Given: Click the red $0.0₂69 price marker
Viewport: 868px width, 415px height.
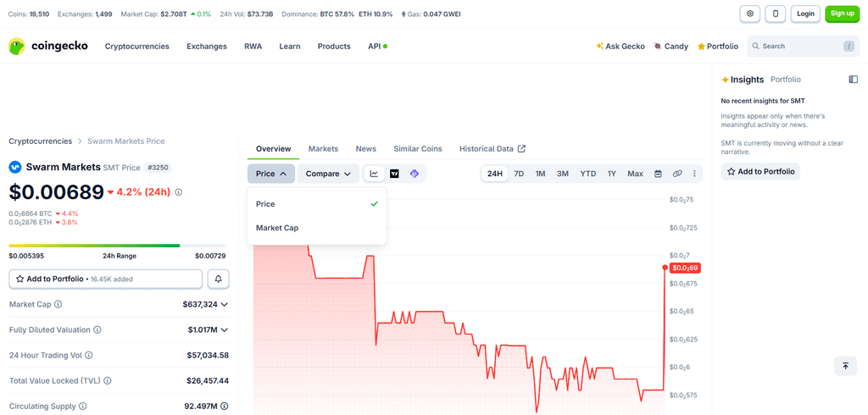Looking at the screenshot, I should pyautogui.click(x=685, y=268).
